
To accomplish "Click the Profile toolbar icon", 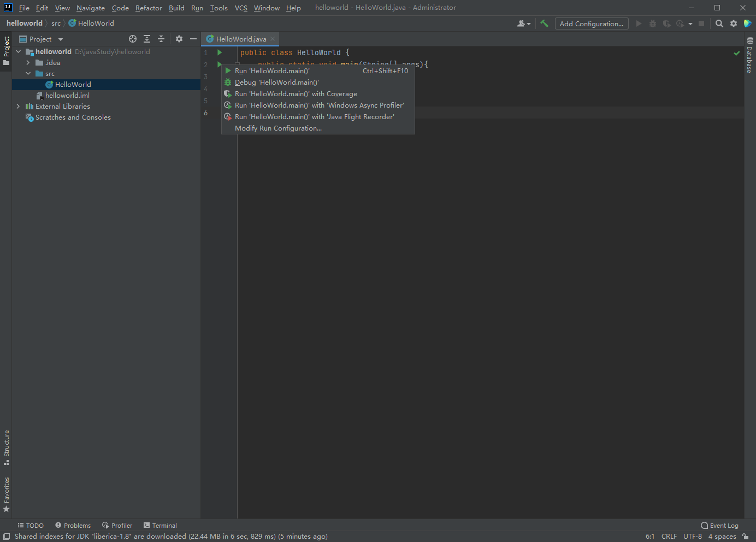I will [680, 23].
